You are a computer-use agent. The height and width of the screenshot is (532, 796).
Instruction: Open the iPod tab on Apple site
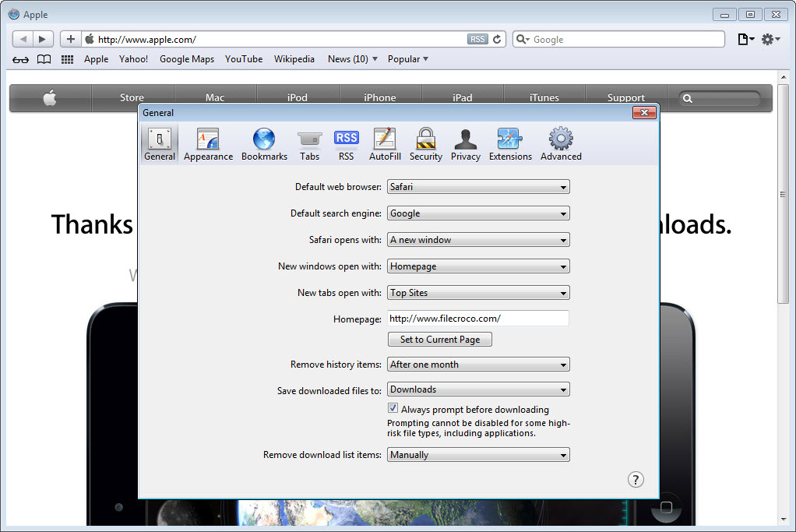point(298,97)
